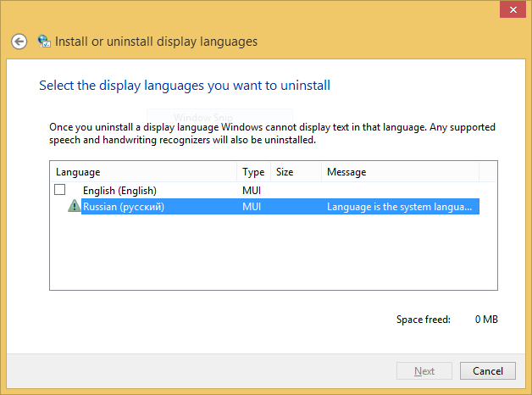Select the Russian (русский) language row
Viewport: 532px width, 395px height.
point(280,206)
